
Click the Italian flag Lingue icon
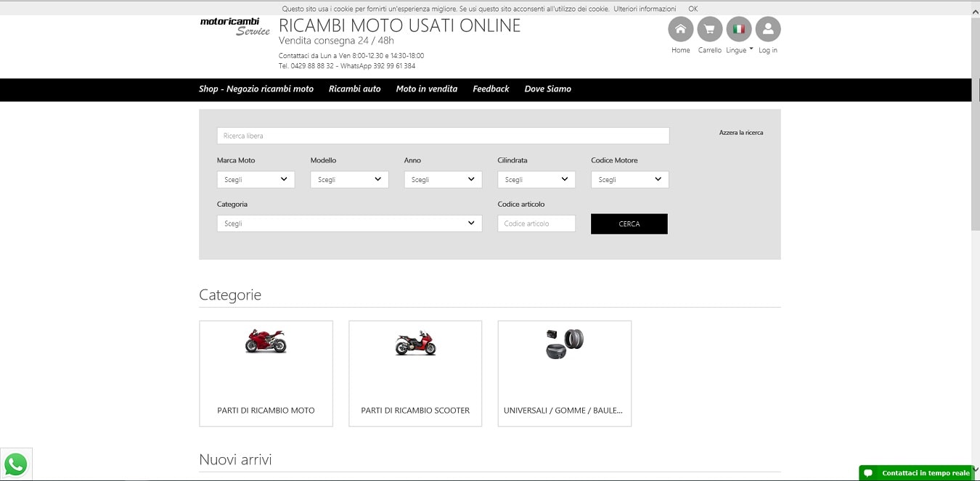click(738, 30)
